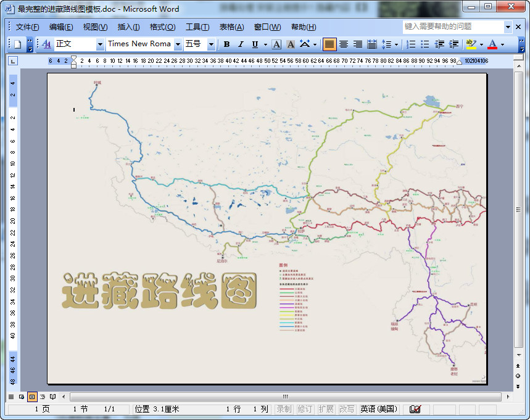Viewport: 530px width, 420px height.
Task: Open the 窗口(W) menu
Action: [267, 27]
